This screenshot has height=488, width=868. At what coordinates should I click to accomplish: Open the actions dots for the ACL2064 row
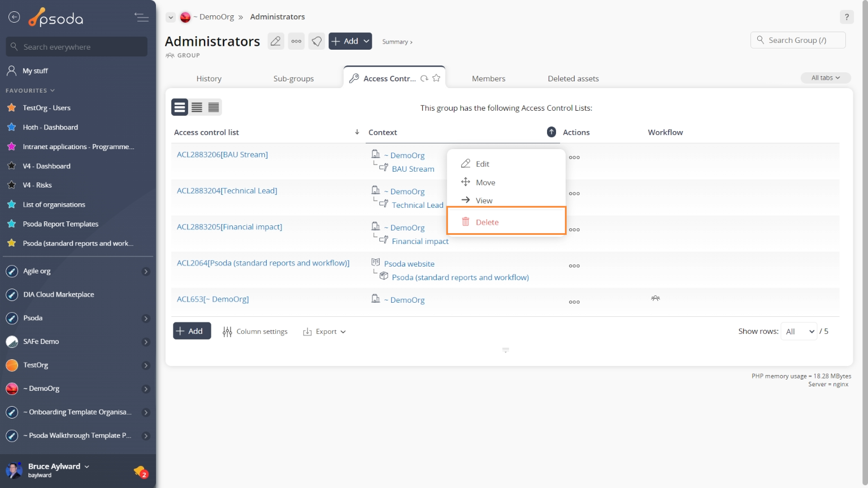(x=574, y=266)
